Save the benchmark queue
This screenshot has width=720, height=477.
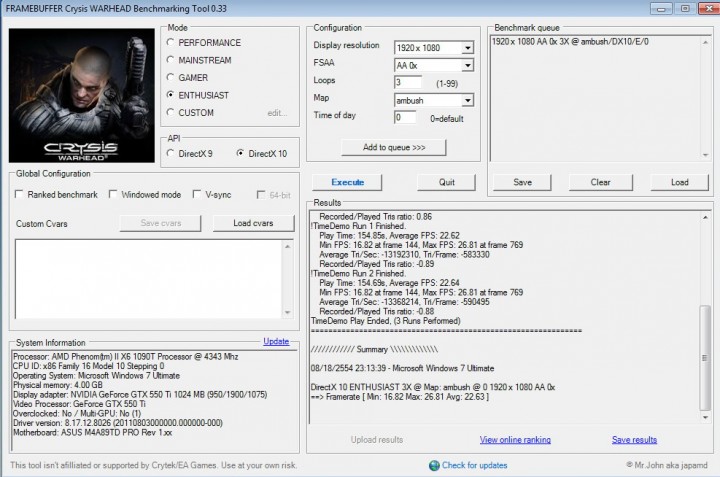[522, 182]
